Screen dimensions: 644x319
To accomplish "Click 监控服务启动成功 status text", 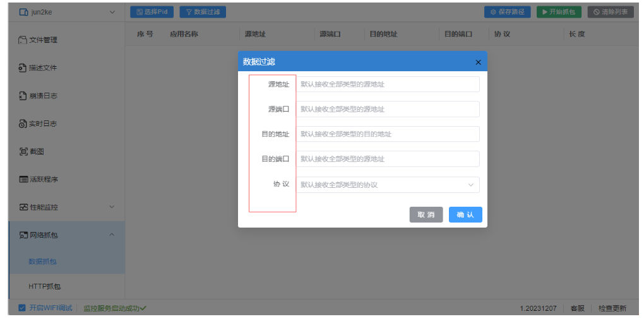I will (111, 308).
